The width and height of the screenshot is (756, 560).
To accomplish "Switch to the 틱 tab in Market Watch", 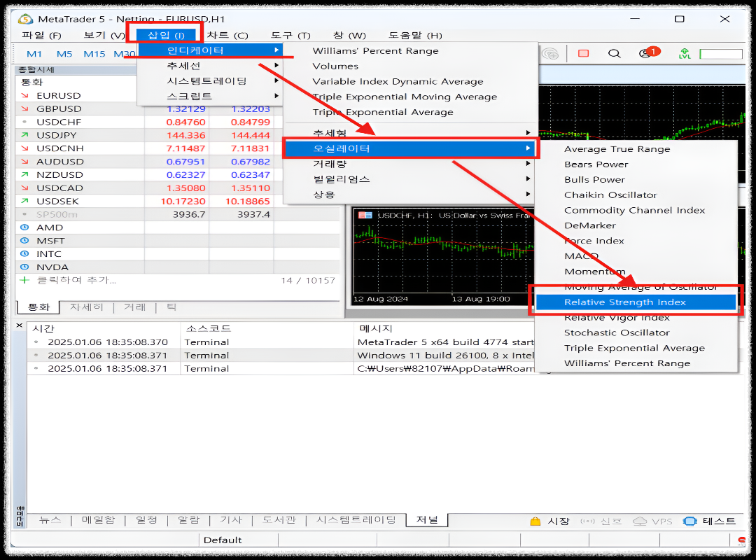I will tap(171, 307).
